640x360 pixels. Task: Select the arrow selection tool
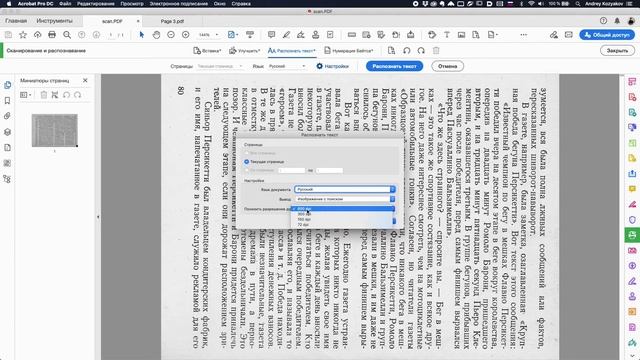point(142,35)
